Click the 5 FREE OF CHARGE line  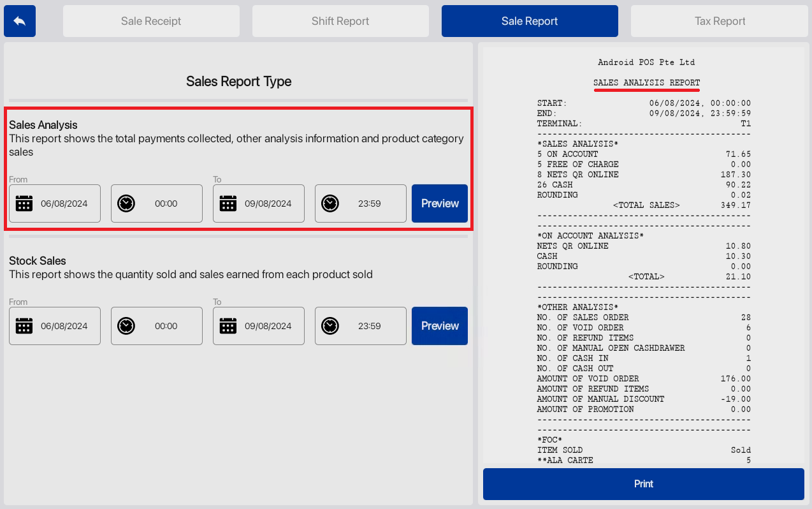644,165
